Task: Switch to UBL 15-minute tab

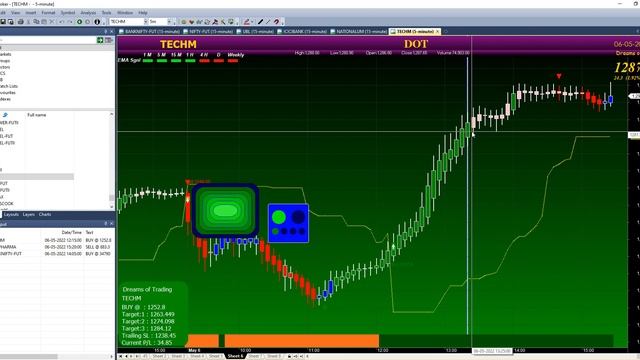Action: point(255,31)
